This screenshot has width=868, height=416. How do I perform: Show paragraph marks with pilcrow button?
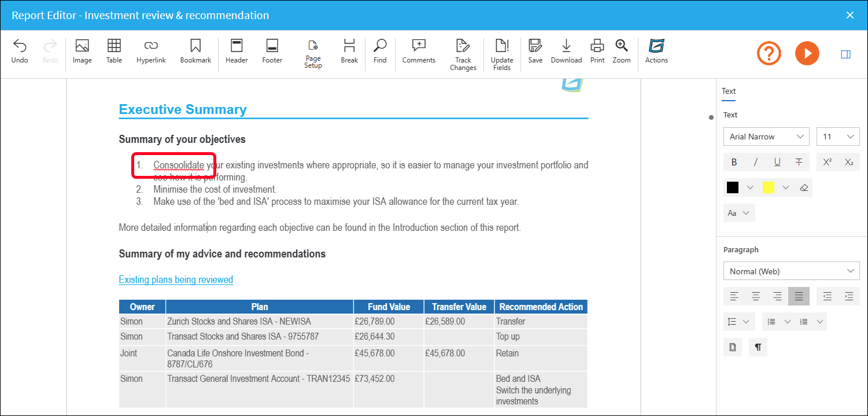click(x=758, y=347)
